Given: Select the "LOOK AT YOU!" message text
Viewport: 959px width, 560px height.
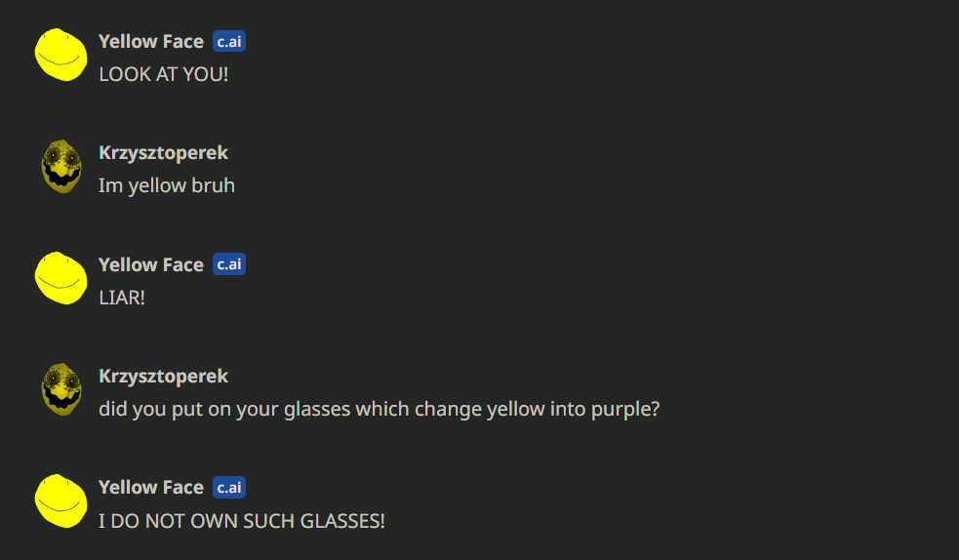Looking at the screenshot, I should [x=163, y=74].
